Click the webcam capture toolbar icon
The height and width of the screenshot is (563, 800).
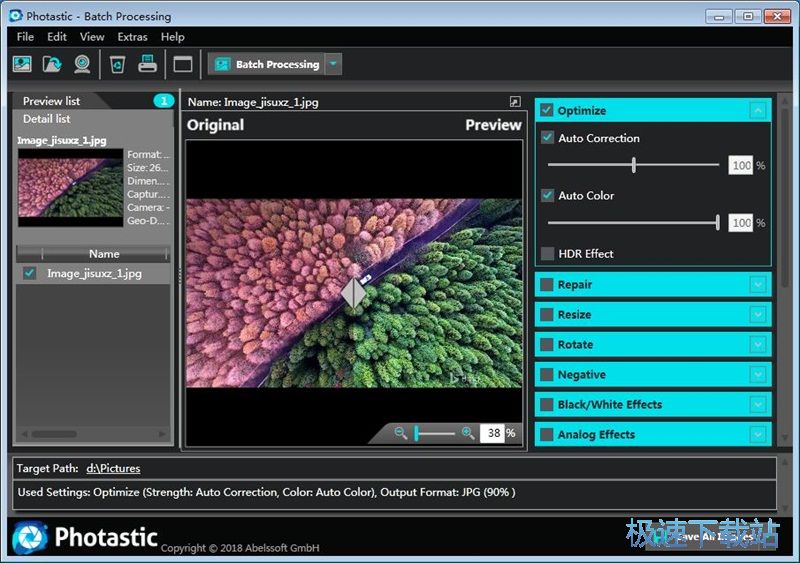(82, 64)
